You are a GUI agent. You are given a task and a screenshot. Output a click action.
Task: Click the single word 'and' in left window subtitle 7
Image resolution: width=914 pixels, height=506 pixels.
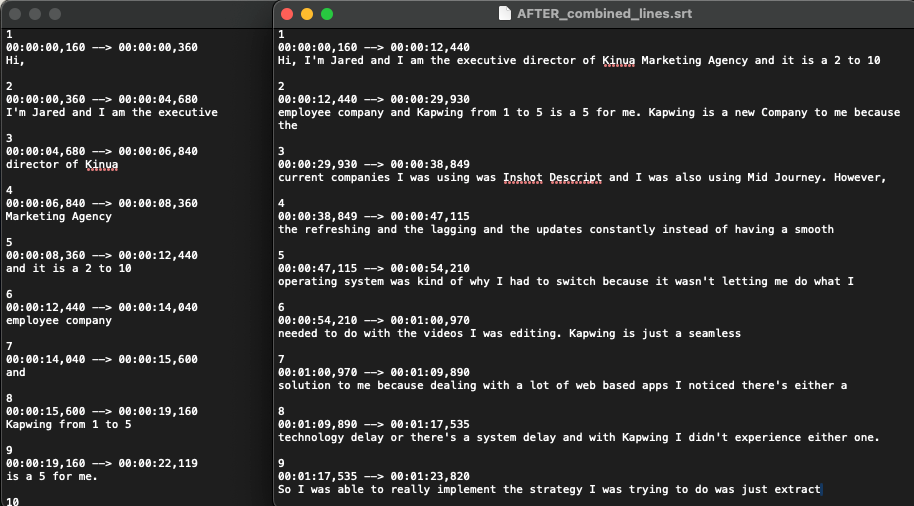point(16,372)
